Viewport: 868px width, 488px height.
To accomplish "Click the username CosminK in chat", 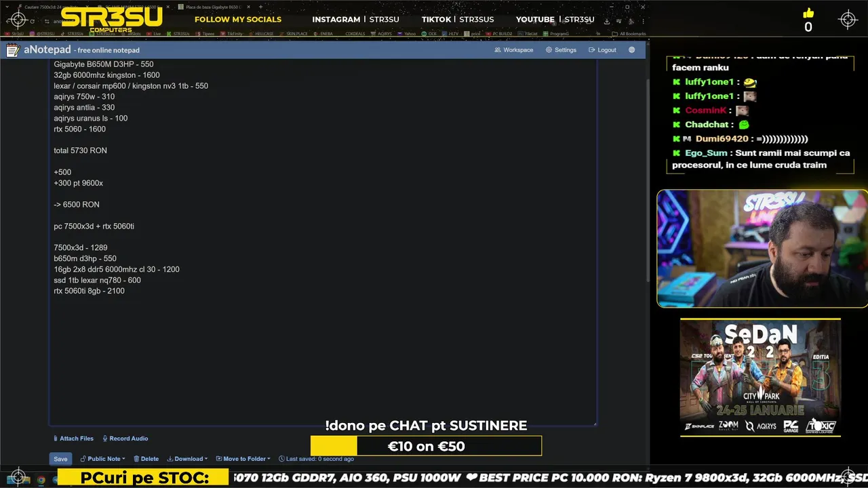I will (x=705, y=110).
